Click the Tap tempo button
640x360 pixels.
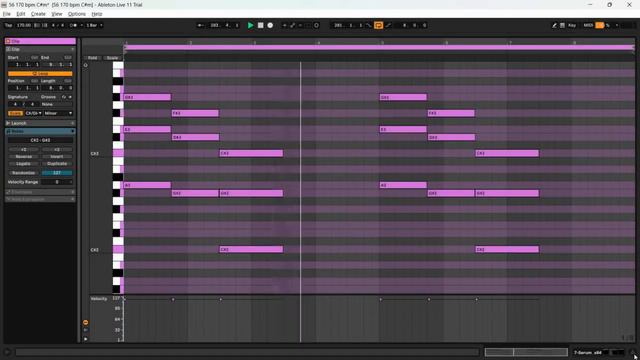9,25
